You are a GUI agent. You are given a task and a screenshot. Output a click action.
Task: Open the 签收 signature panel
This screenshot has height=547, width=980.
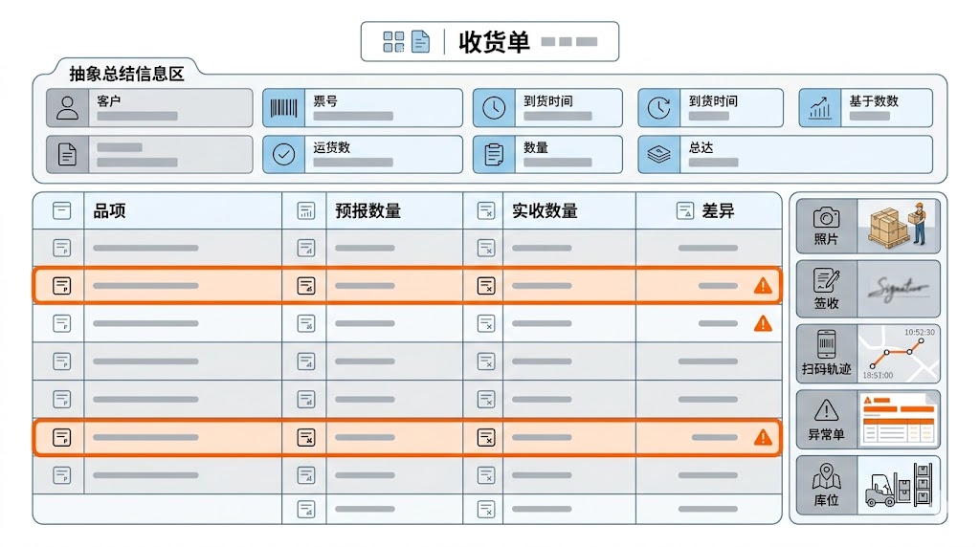pyautogui.click(x=826, y=289)
